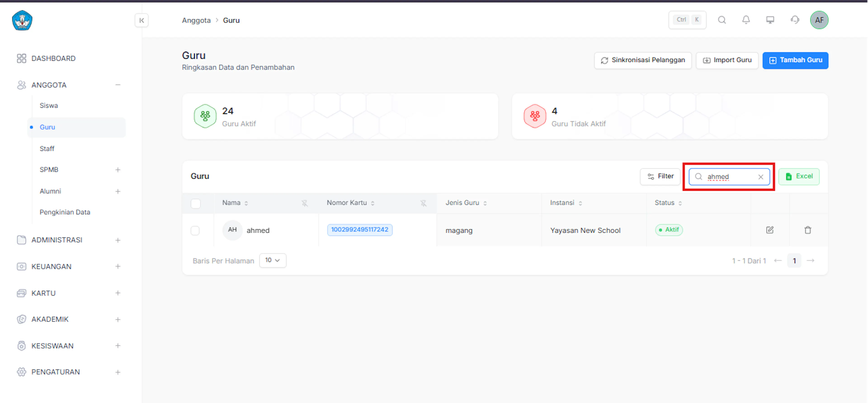Viewport: 868px width, 403px height.
Task: Unpin the Nomor Kartu column
Action: coord(423,203)
